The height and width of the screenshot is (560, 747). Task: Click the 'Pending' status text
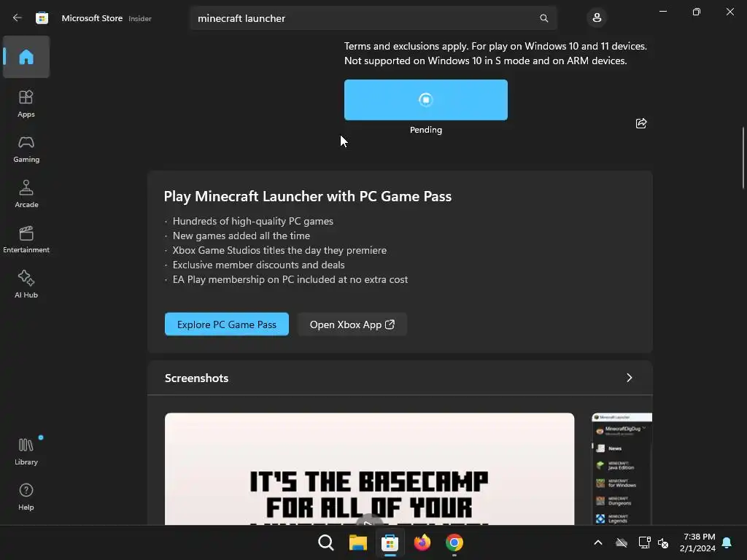click(x=426, y=130)
